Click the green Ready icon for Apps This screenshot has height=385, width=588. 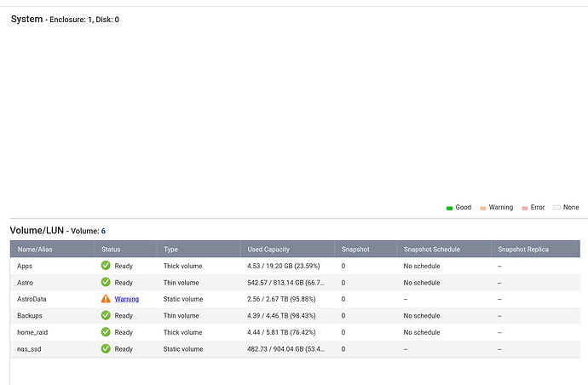106,266
